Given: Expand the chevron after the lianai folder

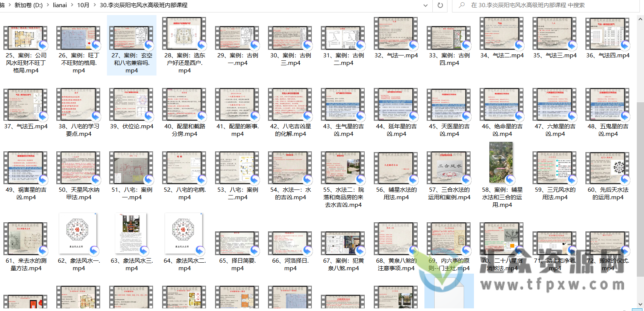Looking at the screenshot, I should [72, 5].
